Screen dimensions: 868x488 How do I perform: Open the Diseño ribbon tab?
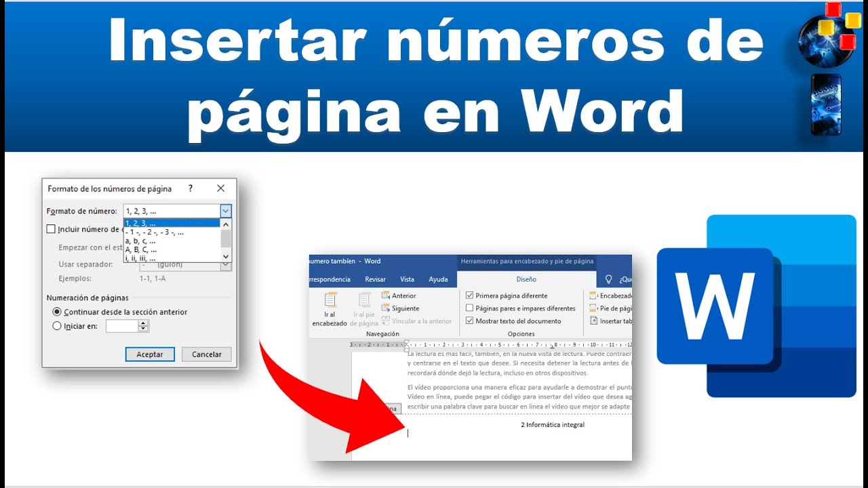526,279
